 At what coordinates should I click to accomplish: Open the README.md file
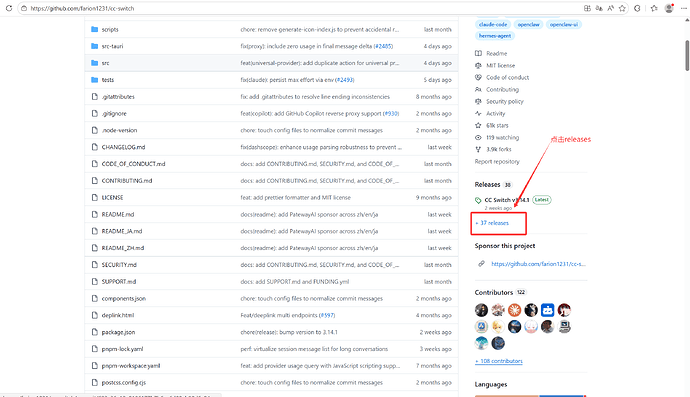pos(118,214)
